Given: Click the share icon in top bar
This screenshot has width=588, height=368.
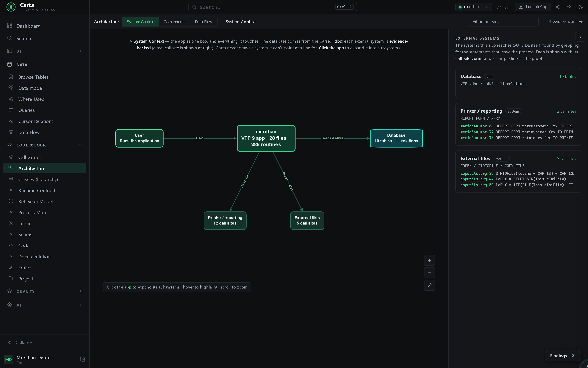Looking at the screenshot, I should tap(558, 7).
